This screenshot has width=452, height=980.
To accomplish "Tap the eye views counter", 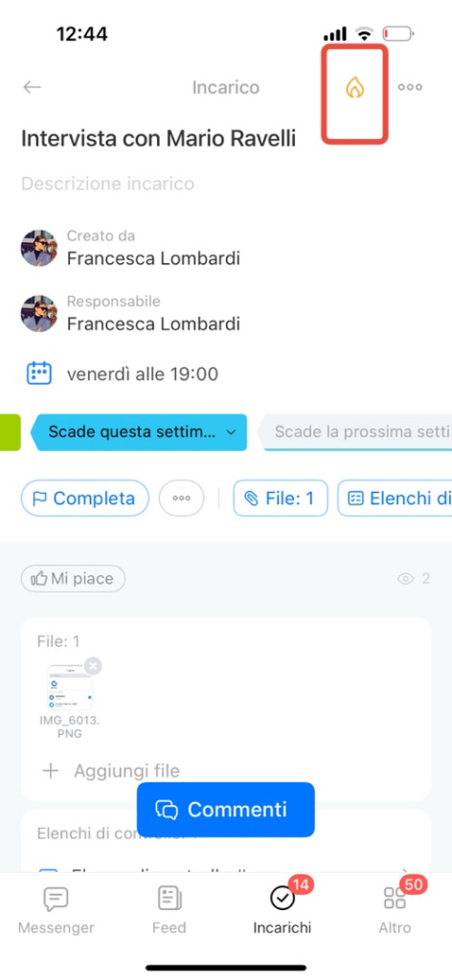I will [414, 579].
